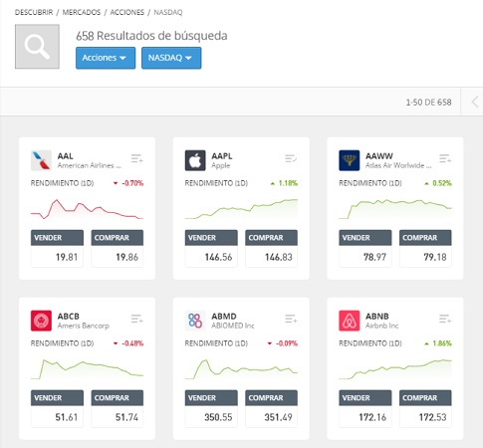Image resolution: width=483 pixels, height=448 pixels.
Task: Click the ABCB ticker name
Action: coord(68,317)
